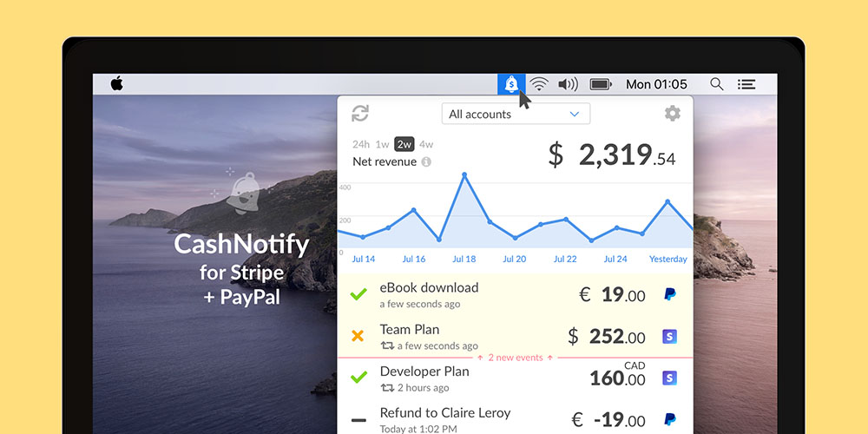Open the Refund to Claire Leroy transaction
This screenshot has width=868, height=434.
tap(515, 418)
